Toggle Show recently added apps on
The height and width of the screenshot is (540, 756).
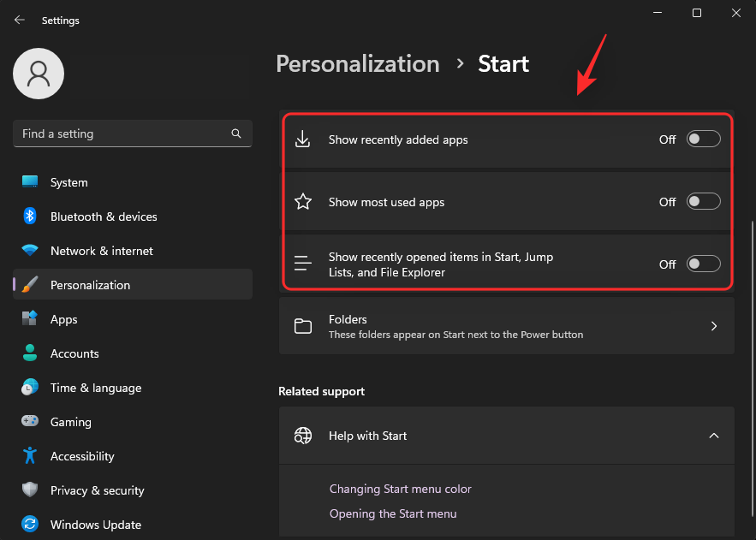coord(703,139)
